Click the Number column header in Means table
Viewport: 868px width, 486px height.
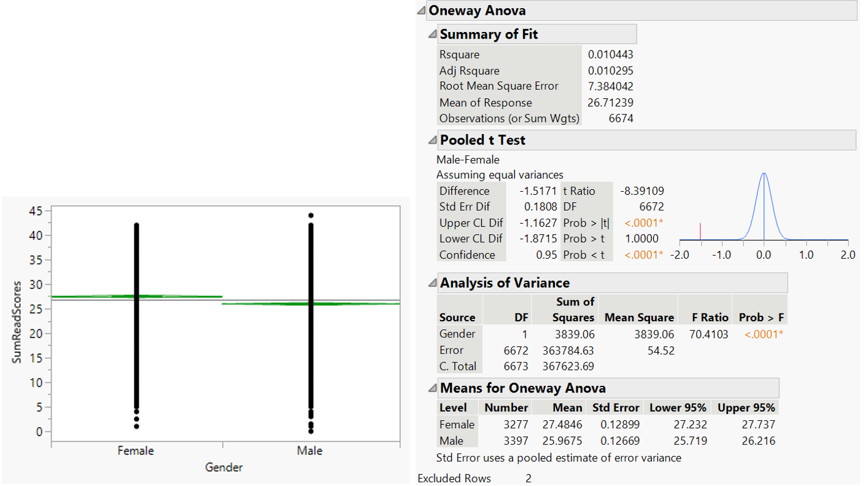click(x=506, y=407)
